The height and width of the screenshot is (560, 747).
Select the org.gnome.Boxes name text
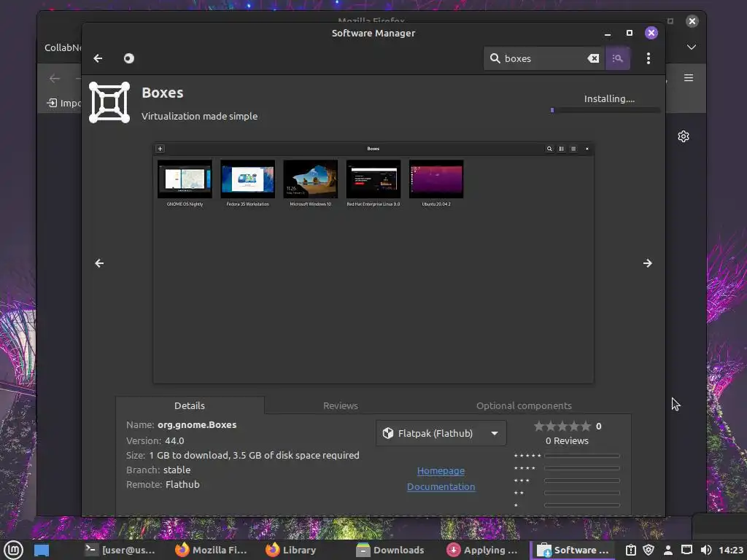pos(197,425)
